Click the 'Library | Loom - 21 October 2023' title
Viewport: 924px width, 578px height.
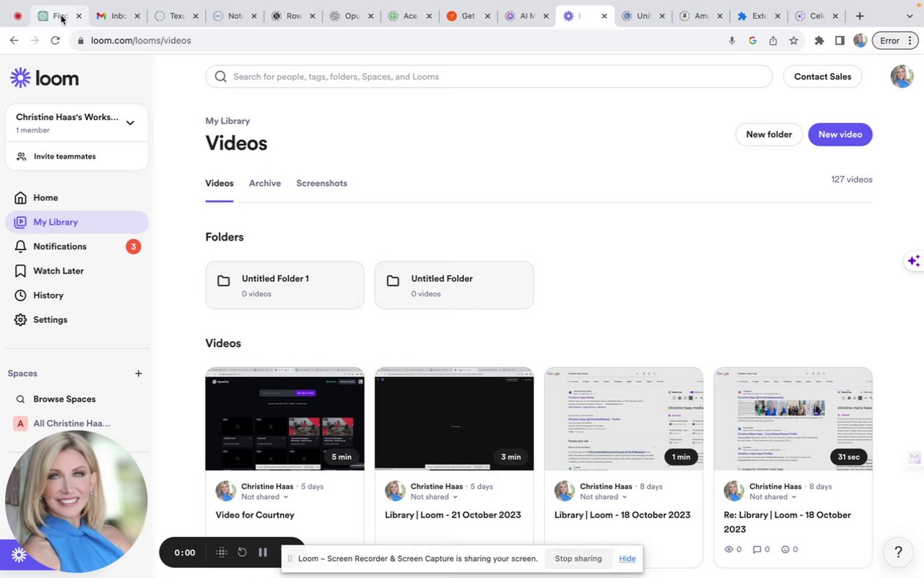[x=453, y=515]
